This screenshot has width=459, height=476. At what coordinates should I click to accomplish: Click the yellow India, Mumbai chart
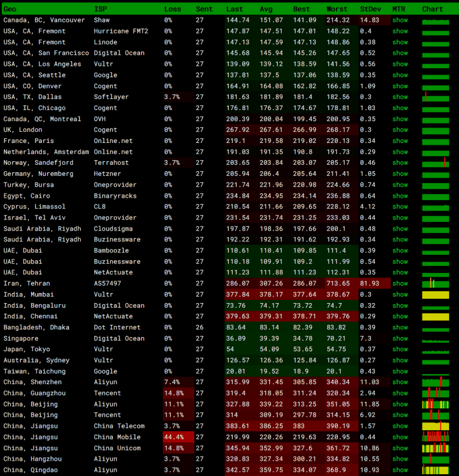(435, 295)
